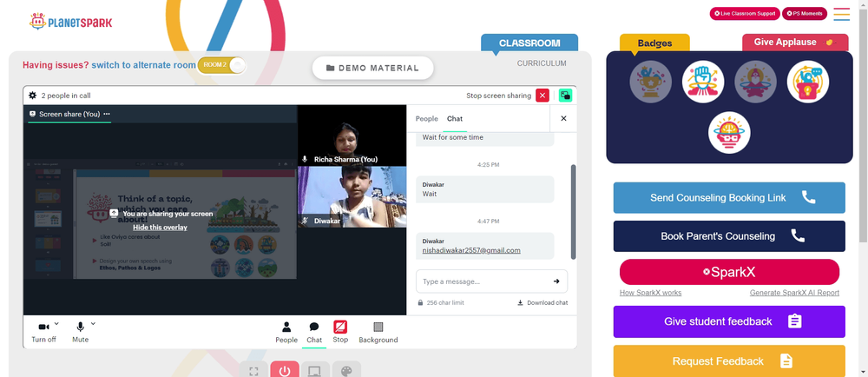This screenshot has width=868, height=377.
Task: Open DEMO MATERIAL folder
Action: (372, 68)
